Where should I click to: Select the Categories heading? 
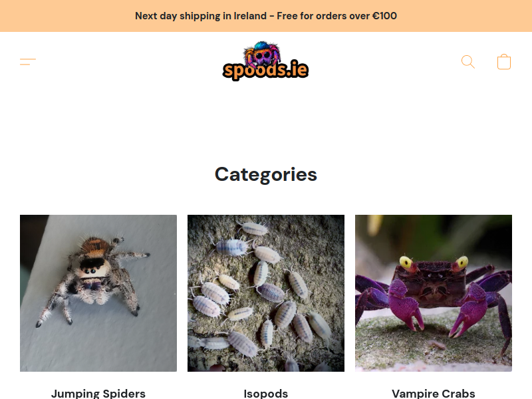pos(266,174)
